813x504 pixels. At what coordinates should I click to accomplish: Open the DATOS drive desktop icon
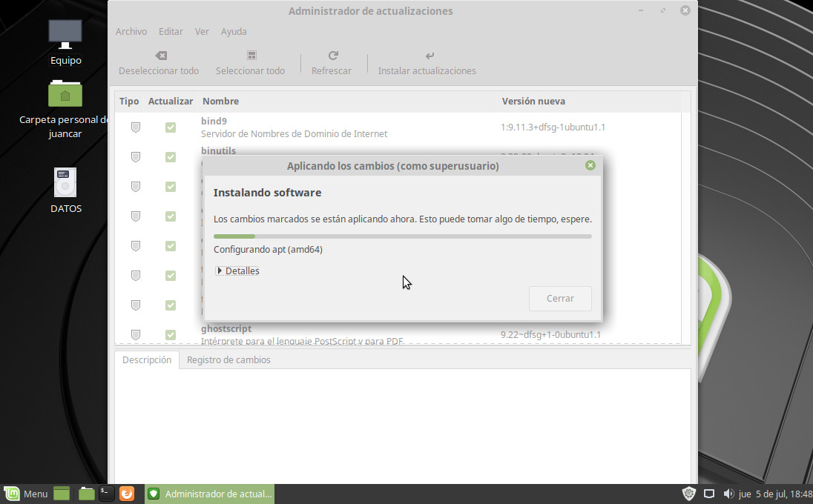(x=65, y=182)
